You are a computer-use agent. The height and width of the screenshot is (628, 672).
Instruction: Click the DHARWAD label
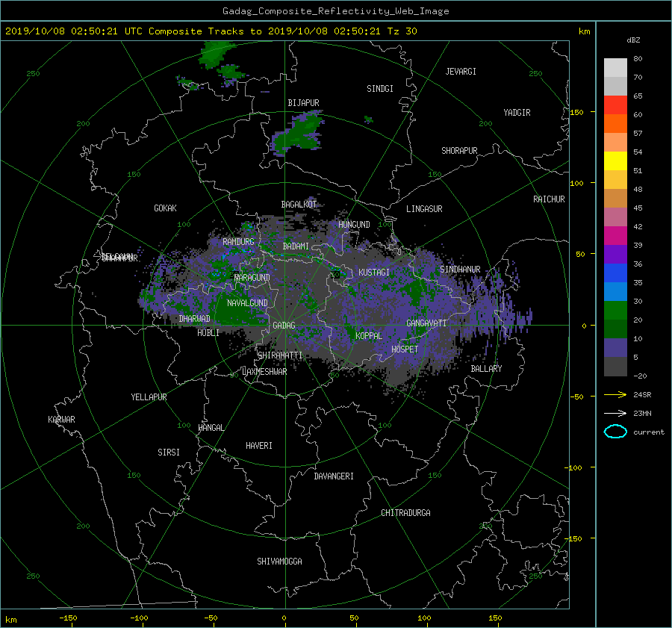point(195,319)
